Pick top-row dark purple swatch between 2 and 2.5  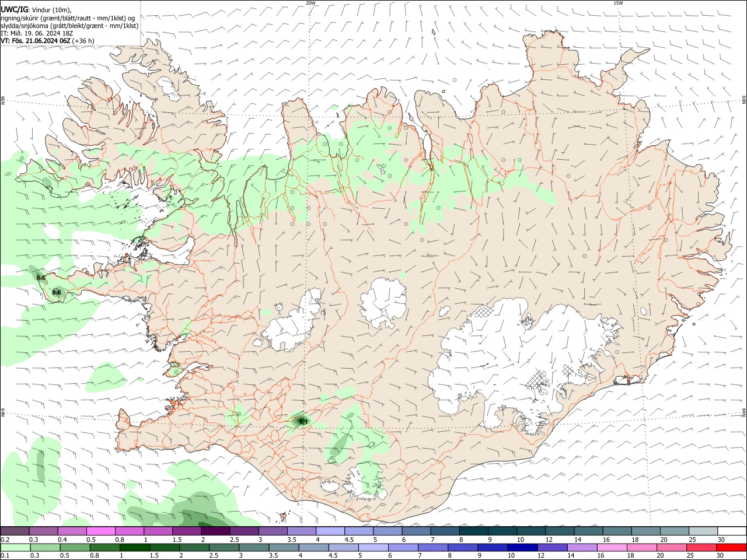215,531
